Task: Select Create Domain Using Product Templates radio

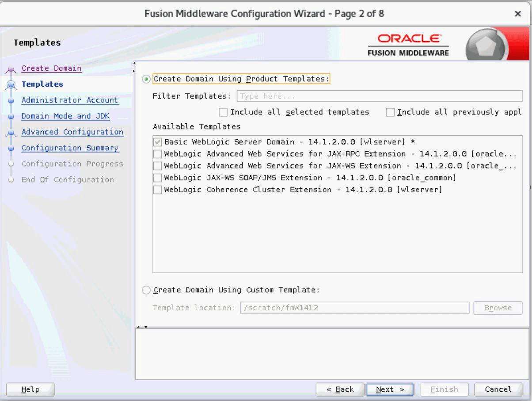Action: (x=146, y=79)
